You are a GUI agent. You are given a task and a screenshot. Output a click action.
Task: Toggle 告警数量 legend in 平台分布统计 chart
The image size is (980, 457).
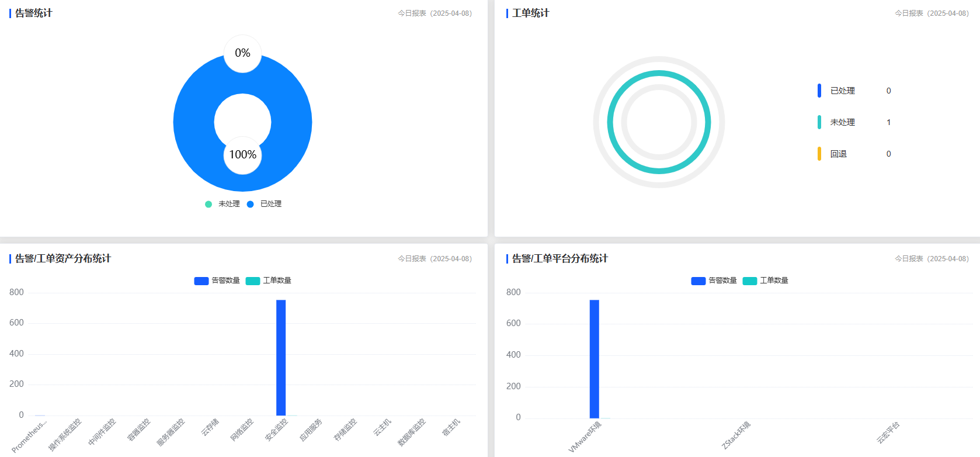pos(714,281)
